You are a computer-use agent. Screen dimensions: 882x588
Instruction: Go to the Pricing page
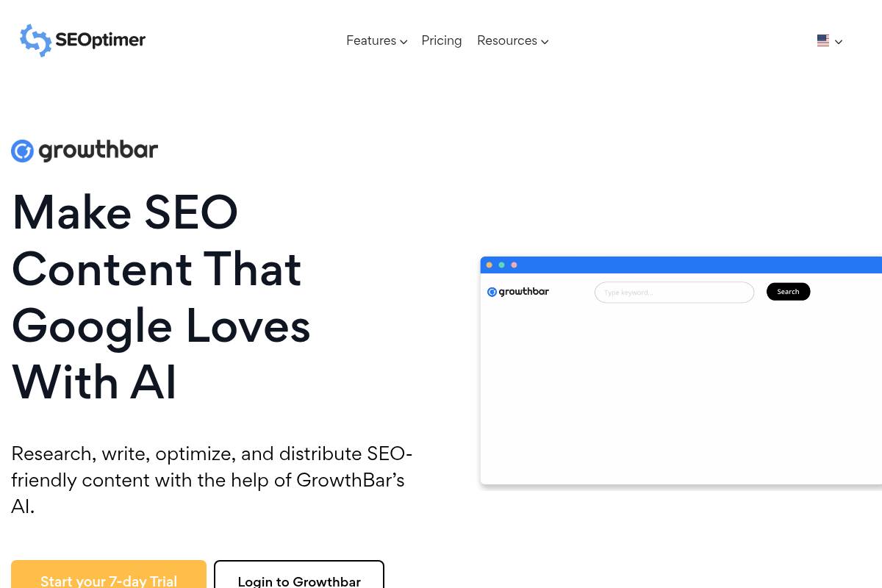click(442, 40)
